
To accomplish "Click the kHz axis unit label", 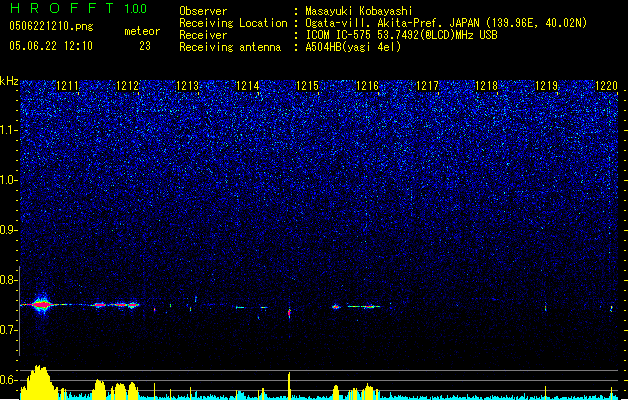I will tap(9, 81).
